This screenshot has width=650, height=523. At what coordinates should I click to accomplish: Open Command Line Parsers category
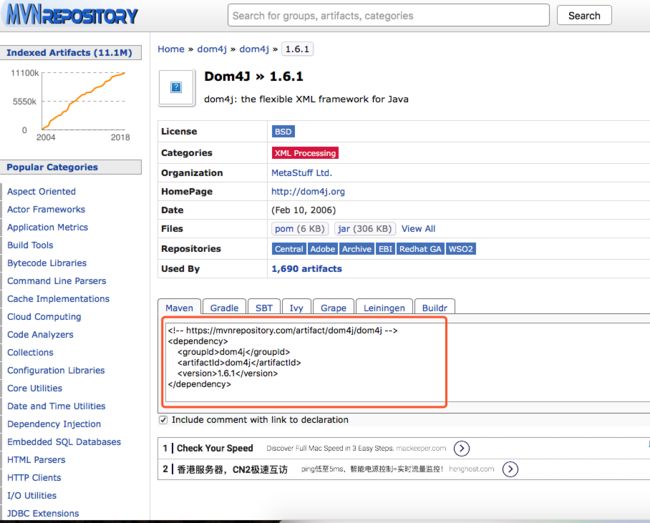57,281
